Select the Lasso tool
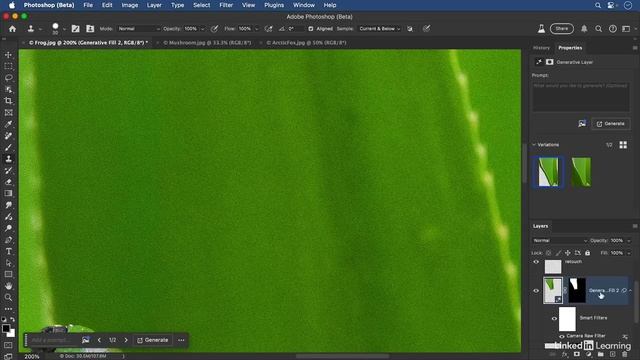Image resolution: width=640 pixels, height=360 pixels. [x=8, y=78]
